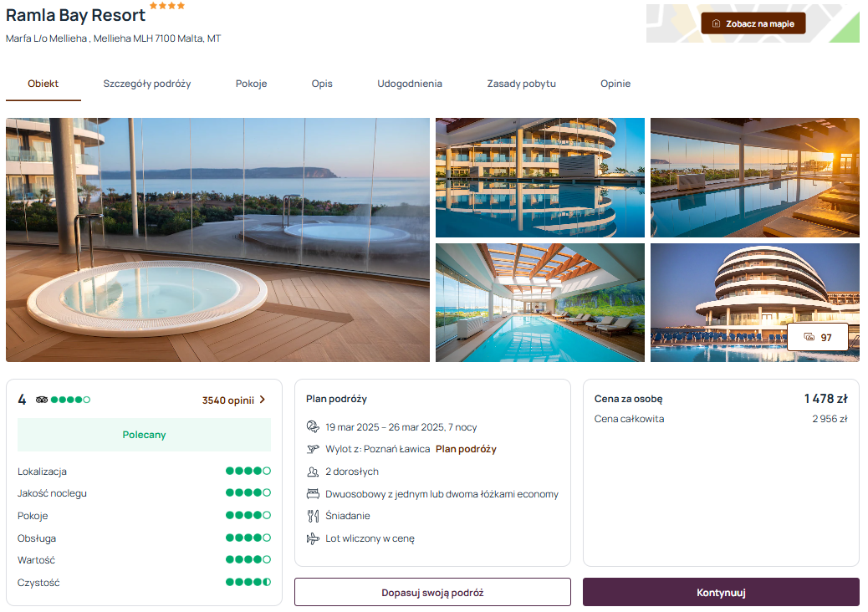Click the flight included airplane icon
Screen dimensions: 868x612
313,538
